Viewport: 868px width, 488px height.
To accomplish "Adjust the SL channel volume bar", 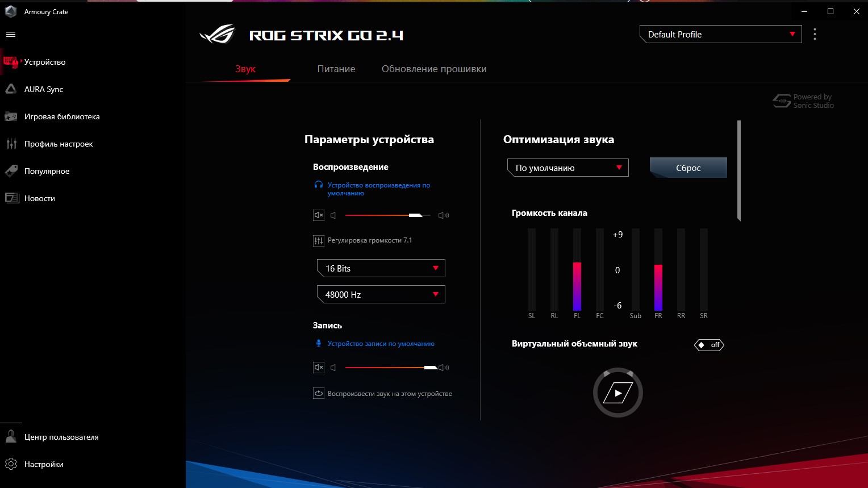I will pos(532,269).
